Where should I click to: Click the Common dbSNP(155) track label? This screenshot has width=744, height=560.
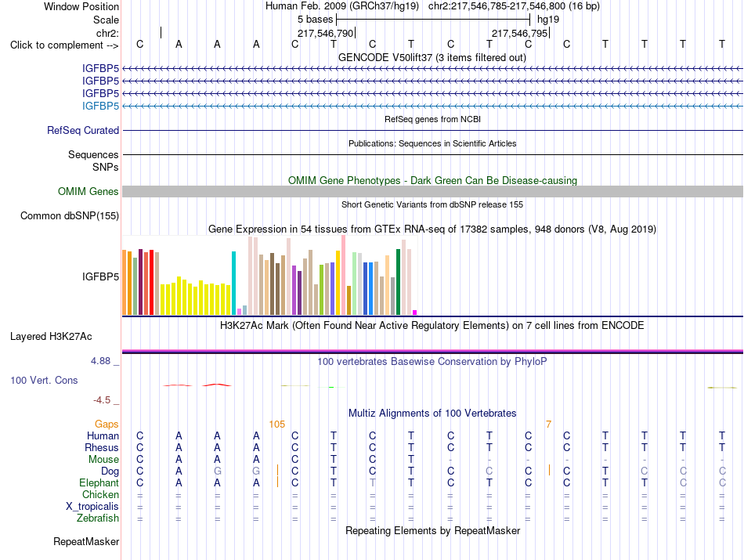pos(70,216)
